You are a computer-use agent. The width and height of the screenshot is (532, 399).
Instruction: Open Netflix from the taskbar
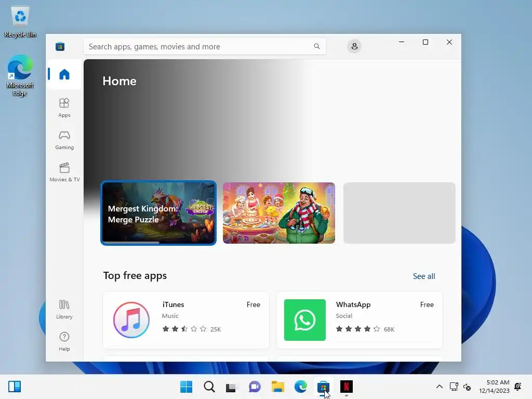click(x=347, y=387)
